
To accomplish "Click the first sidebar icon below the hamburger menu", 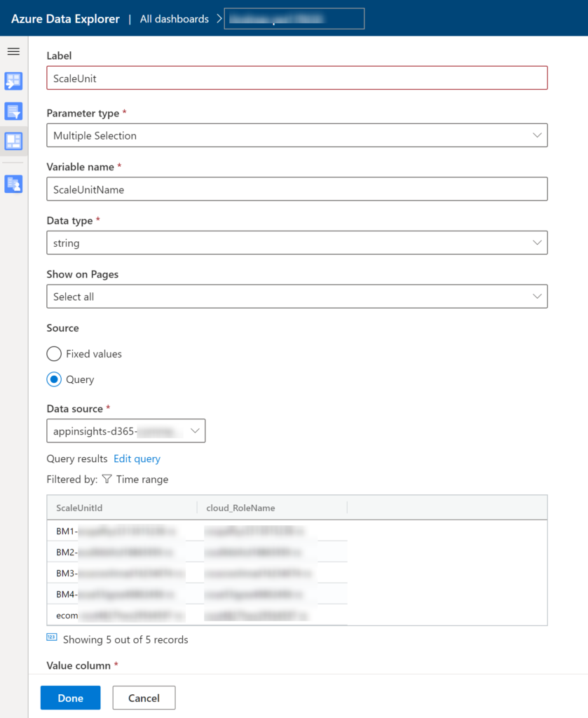I will click(x=14, y=81).
